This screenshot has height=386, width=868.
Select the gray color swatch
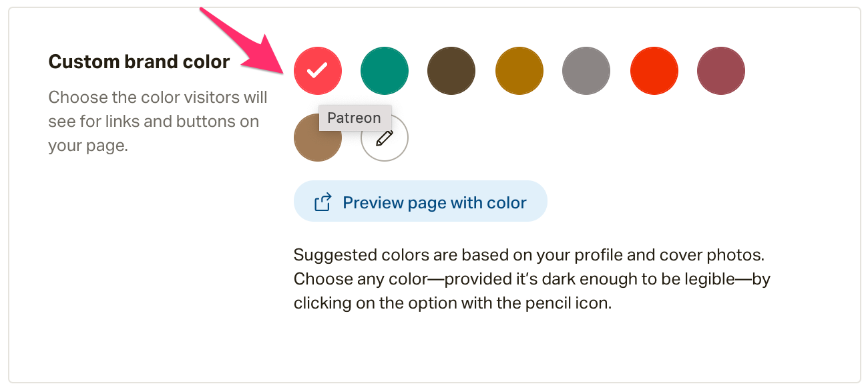pos(586,70)
